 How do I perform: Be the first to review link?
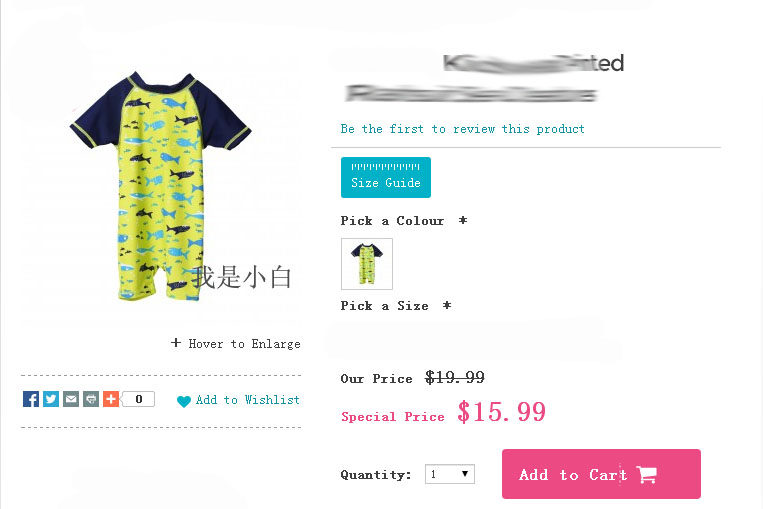[462, 129]
